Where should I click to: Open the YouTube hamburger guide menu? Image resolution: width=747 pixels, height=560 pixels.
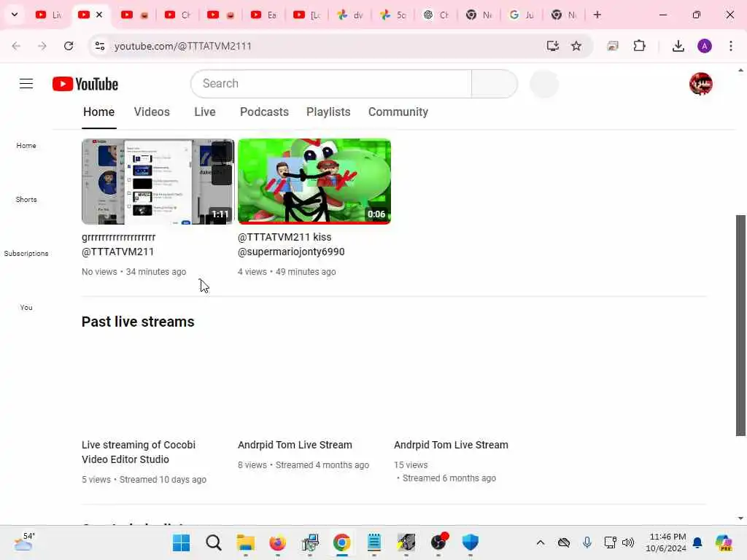tap(26, 84)
